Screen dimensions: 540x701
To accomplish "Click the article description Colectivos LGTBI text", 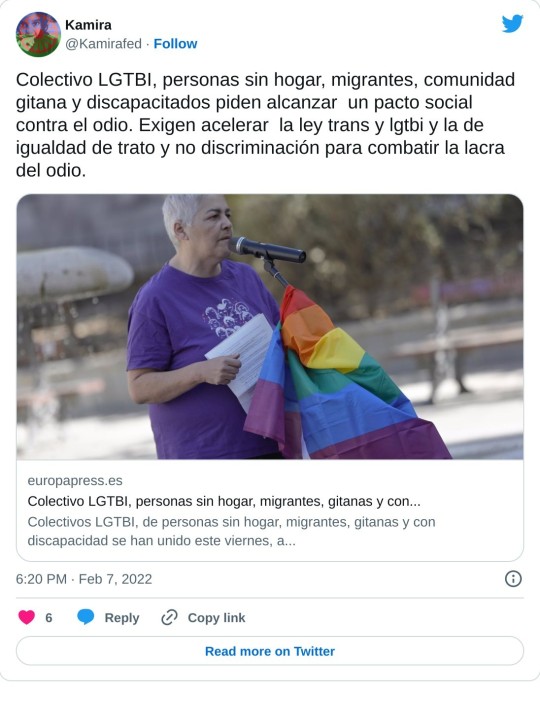I will click(232, 531).
